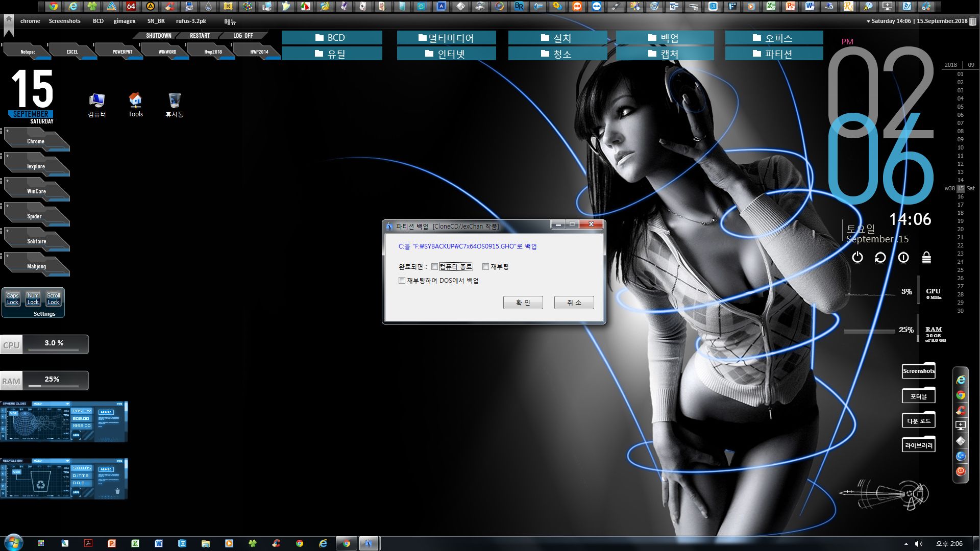Toggle Caps Lock indicator
This screenshot has width=980, height=551.
coord(12,299)
